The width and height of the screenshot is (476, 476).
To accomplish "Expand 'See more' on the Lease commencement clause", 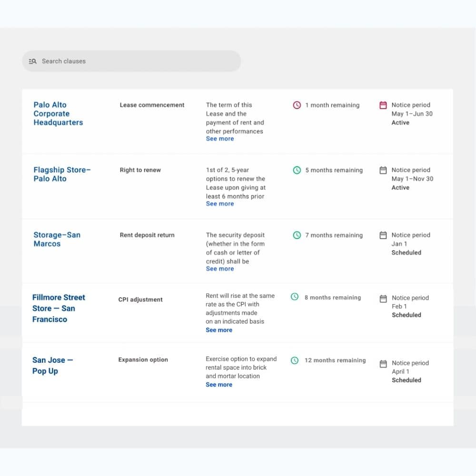I will coord(219,139).
